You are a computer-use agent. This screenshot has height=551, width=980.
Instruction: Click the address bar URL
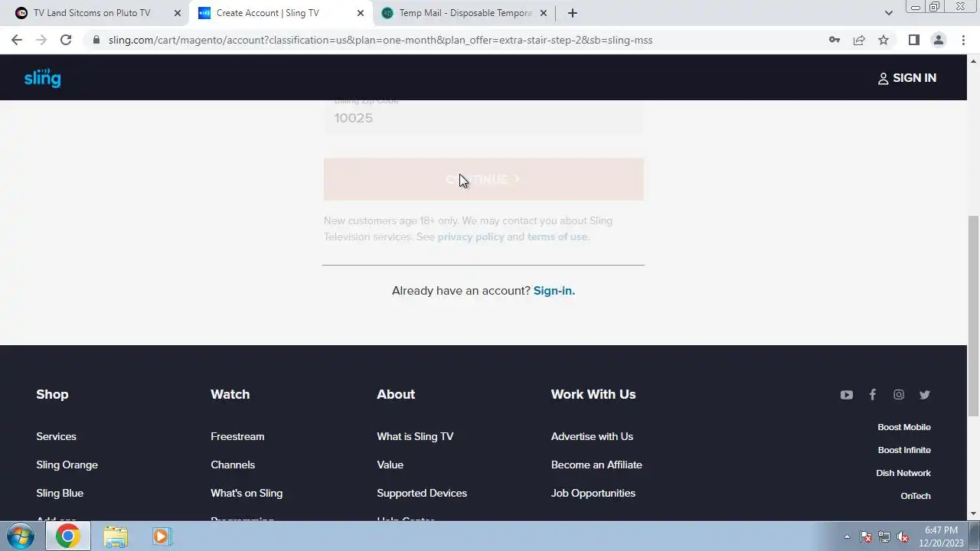(x=381, y=40)
